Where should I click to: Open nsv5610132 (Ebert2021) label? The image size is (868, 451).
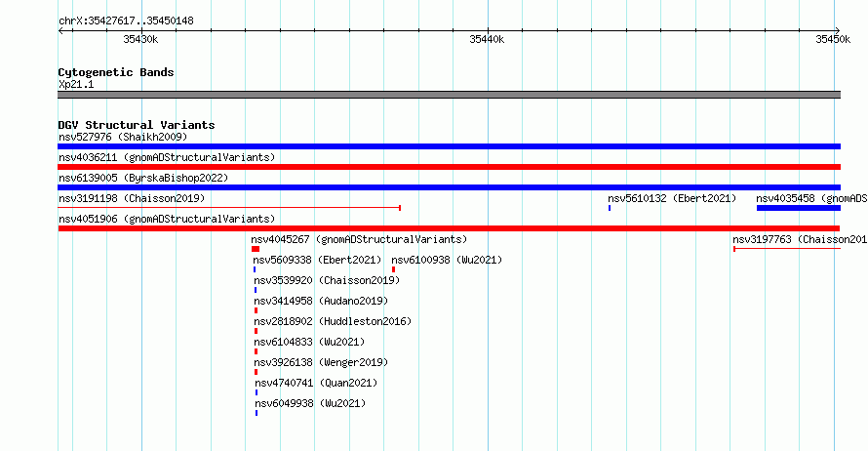click(672, 198)
